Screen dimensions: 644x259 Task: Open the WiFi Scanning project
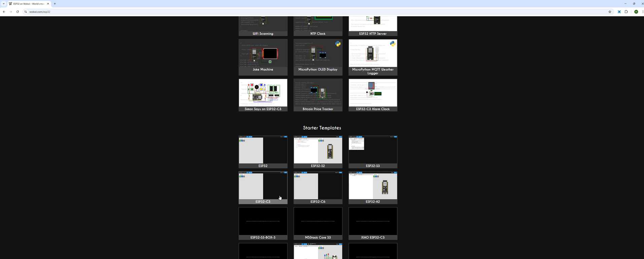pyautogui.click(x=263, y=26)
